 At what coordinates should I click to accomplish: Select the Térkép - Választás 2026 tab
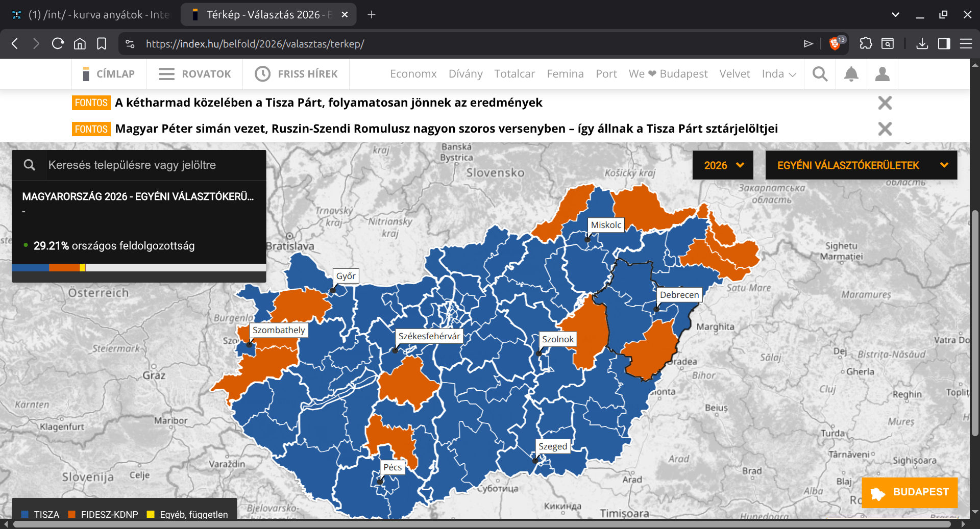[262, 15]
